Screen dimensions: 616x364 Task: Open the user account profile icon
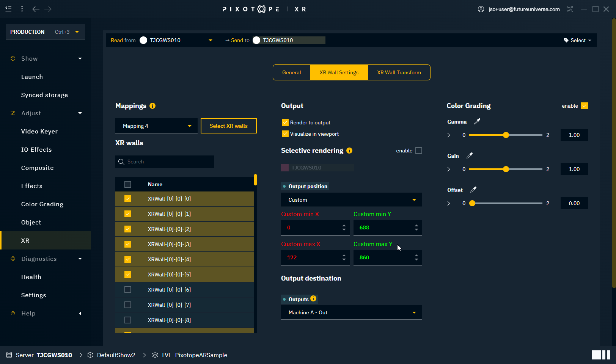[x=481, y=9]
